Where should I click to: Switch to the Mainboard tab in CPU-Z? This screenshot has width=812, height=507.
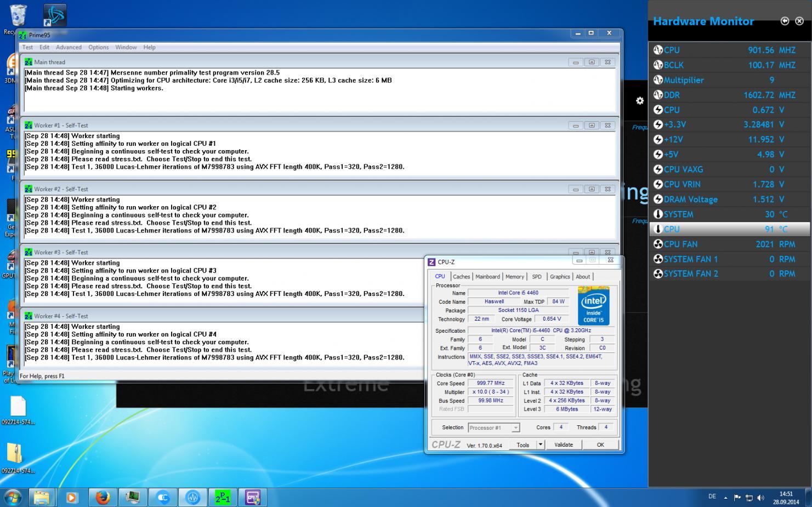(x=487, y=277)
